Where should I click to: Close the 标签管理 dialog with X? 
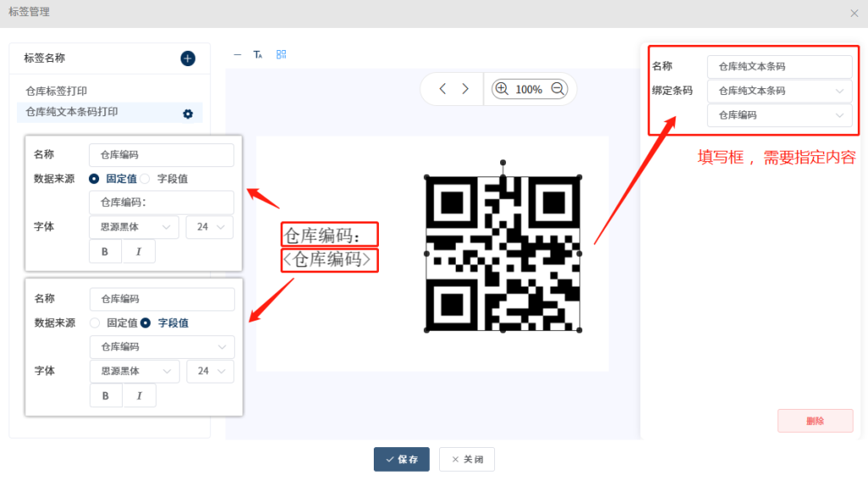point(854,14)
